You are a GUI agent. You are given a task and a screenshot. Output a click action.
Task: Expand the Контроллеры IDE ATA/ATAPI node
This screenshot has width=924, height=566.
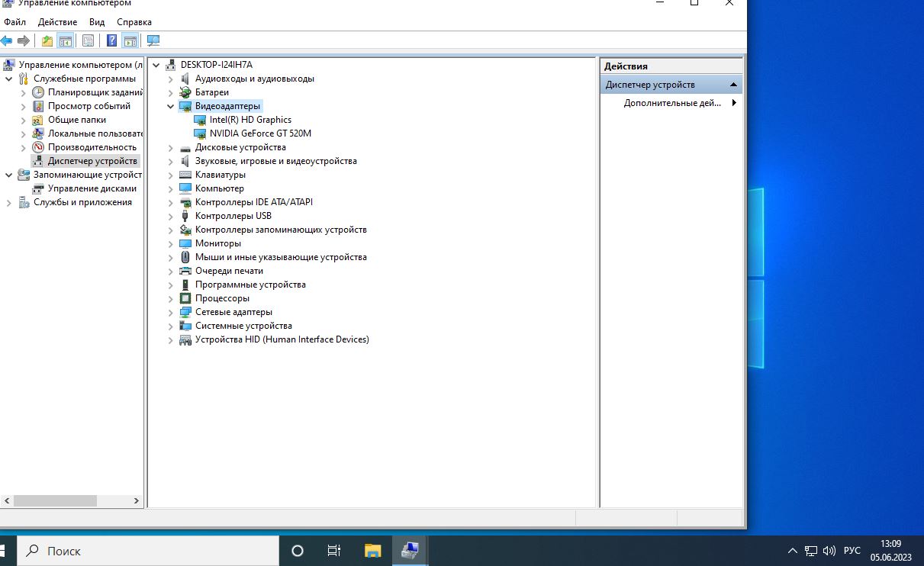pos(171,202)
